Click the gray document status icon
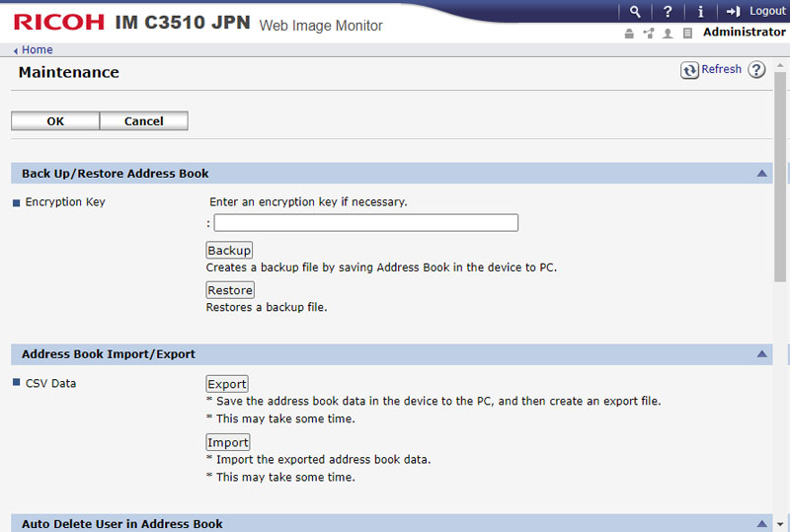 (687, 34)
